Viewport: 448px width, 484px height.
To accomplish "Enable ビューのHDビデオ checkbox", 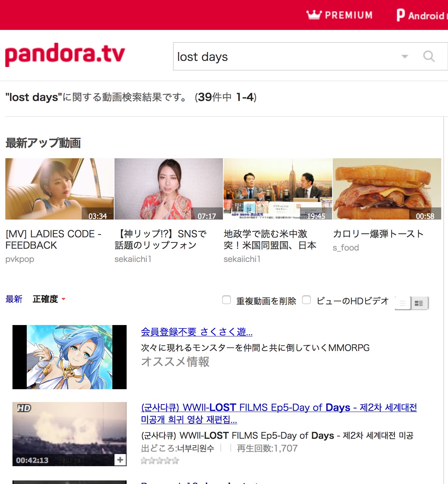I will [x=306, y=300].
